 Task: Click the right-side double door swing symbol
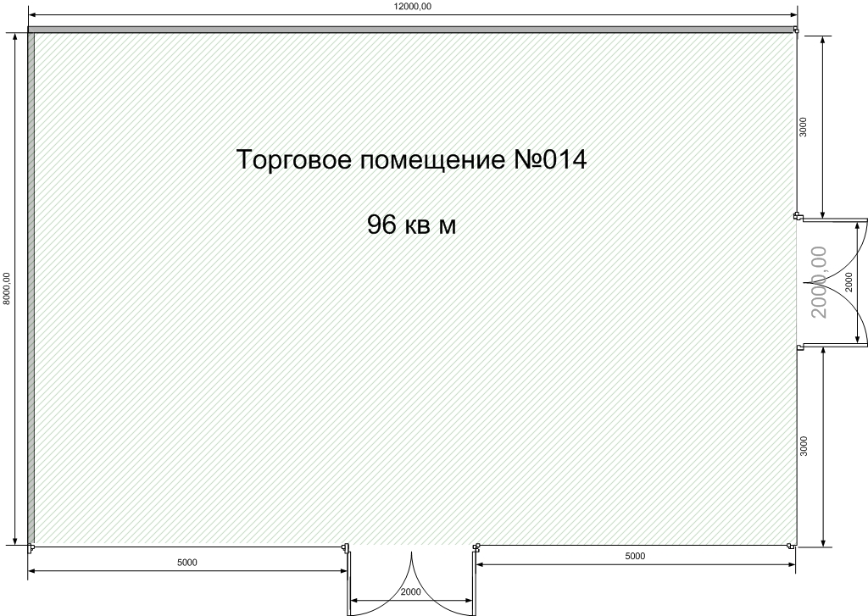[x=835, y=281]
